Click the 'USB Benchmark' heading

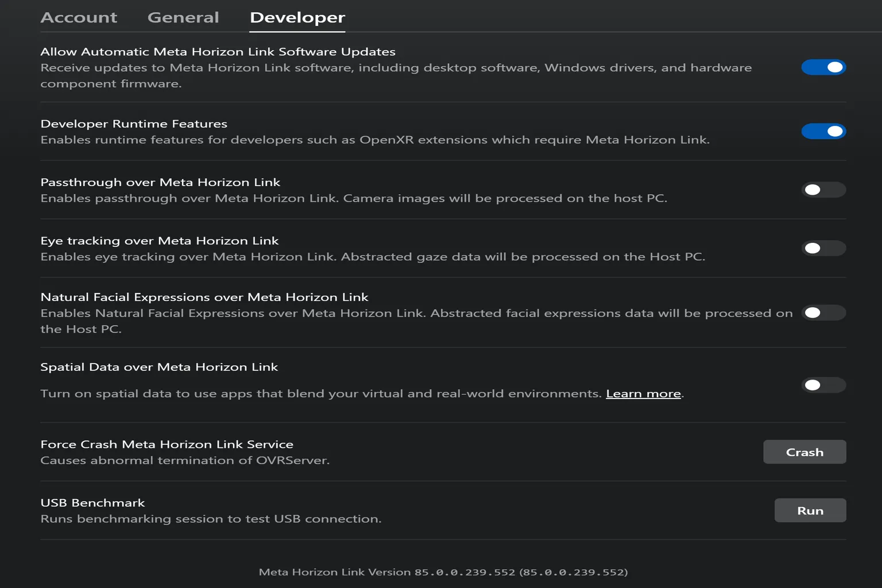(92, 503)
